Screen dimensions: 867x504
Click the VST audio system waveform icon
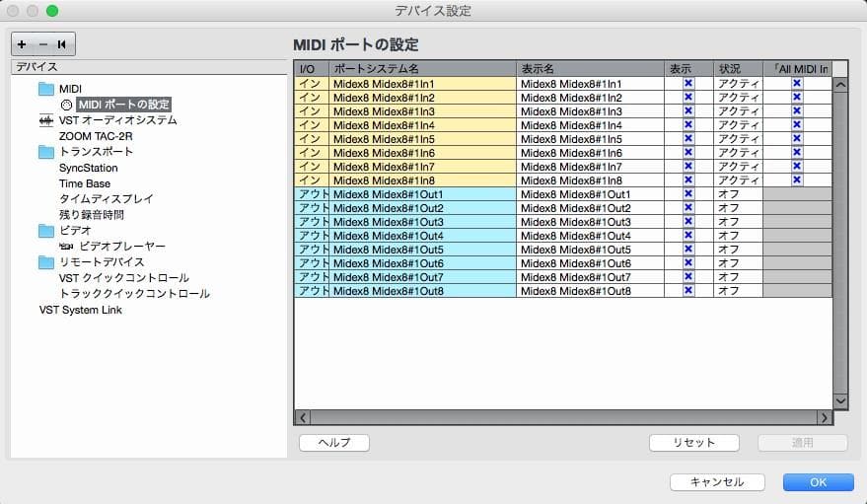[46, 120]
